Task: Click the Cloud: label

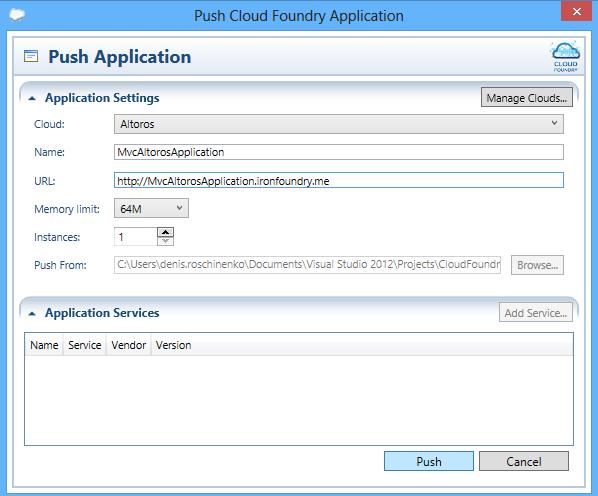Action: pyautogui.click(x=49, y=124)
